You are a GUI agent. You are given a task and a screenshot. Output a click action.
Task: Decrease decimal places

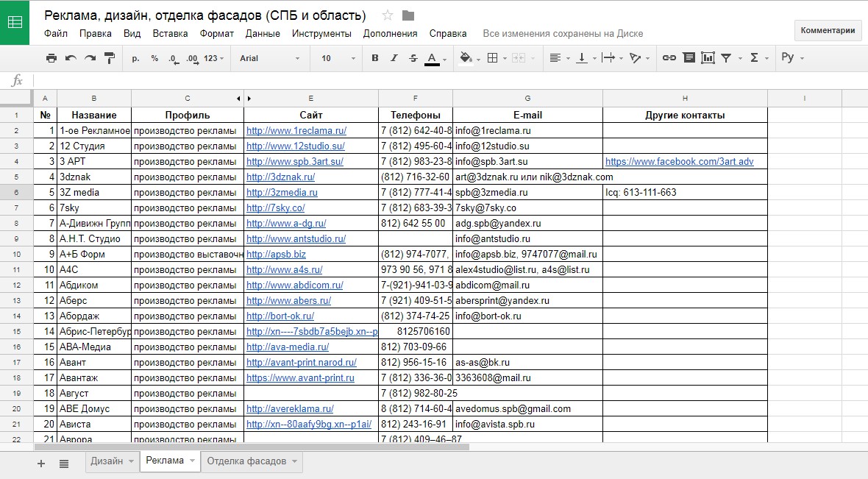click(174, 59)
